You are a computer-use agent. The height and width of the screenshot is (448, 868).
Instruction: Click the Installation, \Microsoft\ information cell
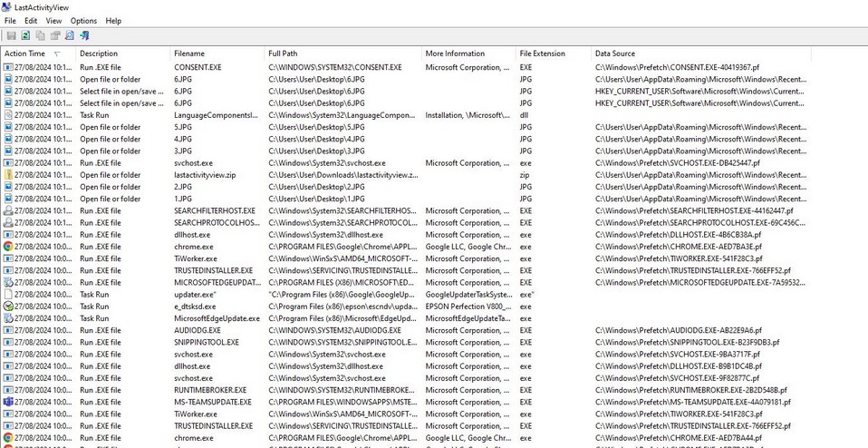point(468,115)
